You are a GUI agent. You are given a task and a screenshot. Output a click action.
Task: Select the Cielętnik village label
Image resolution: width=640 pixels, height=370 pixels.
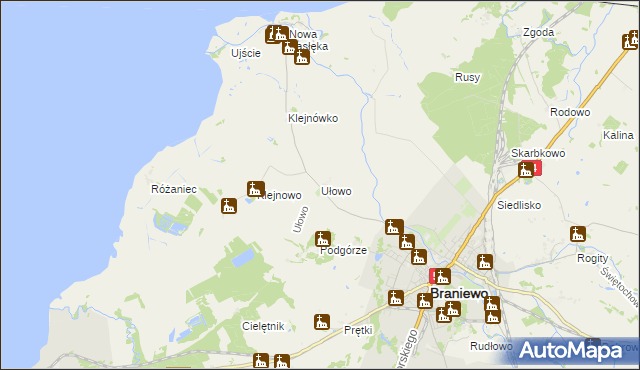tap(263, 326)
